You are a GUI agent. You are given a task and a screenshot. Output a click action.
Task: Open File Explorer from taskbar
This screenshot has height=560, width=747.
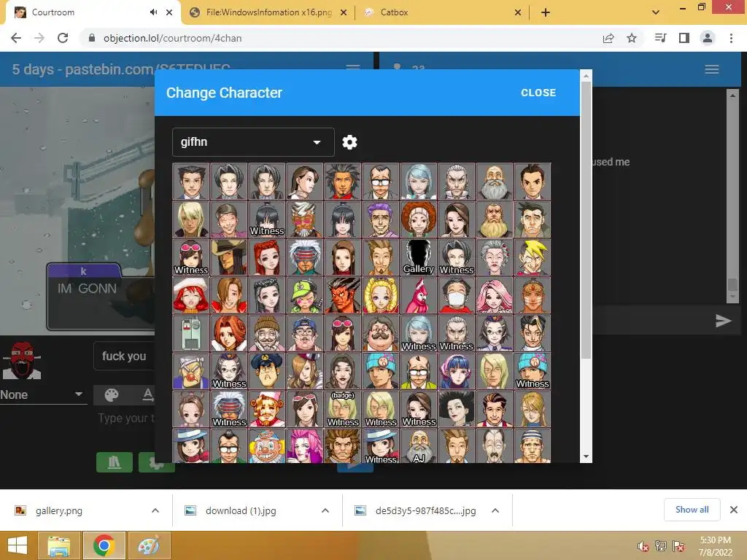pos(60,545)
